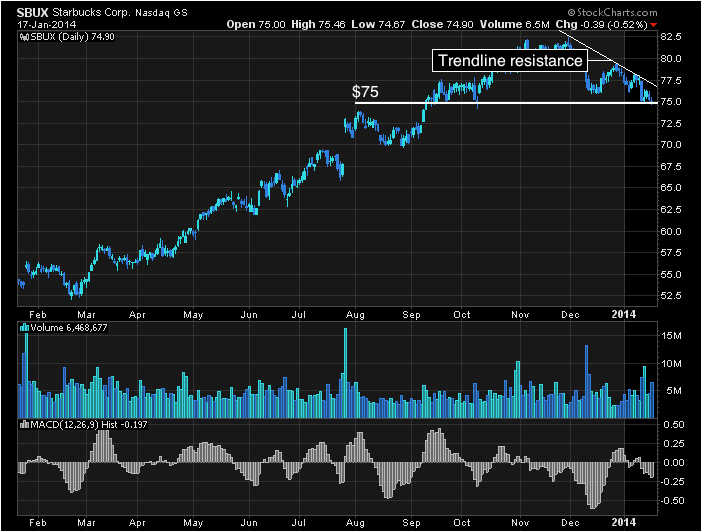
Task: Click 2014 on the date axis under MACD
Action: pyautogui.click(x=624, y=522)
